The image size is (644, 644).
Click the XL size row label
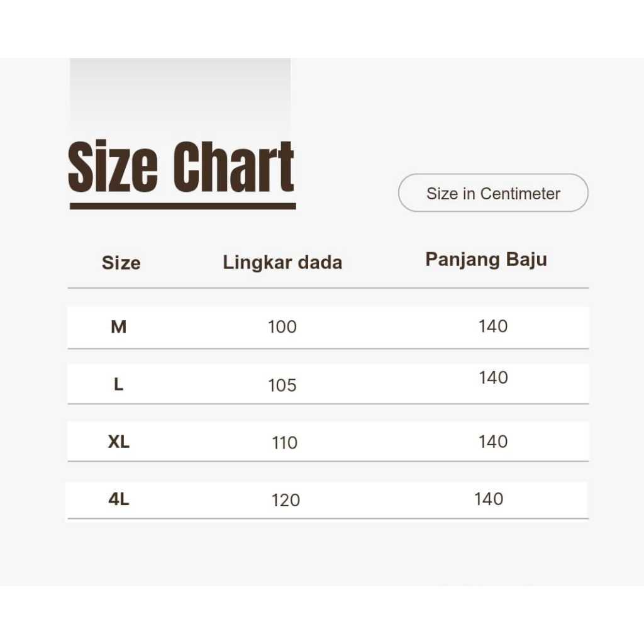119,442
